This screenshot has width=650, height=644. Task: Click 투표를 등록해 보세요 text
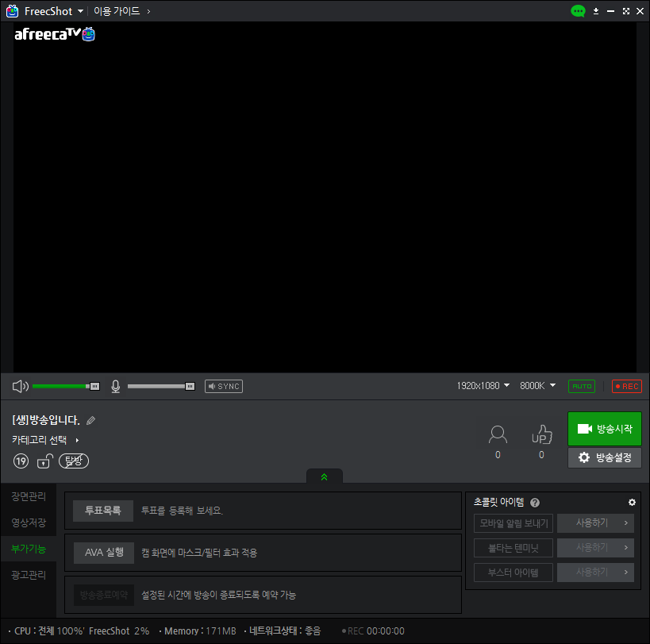pos(182,511)
